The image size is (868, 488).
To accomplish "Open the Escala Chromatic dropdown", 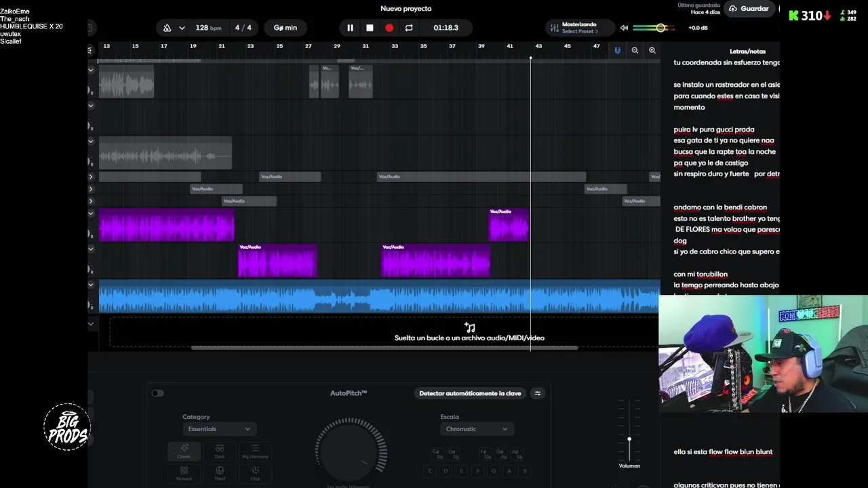I will (x=477, y=429).
